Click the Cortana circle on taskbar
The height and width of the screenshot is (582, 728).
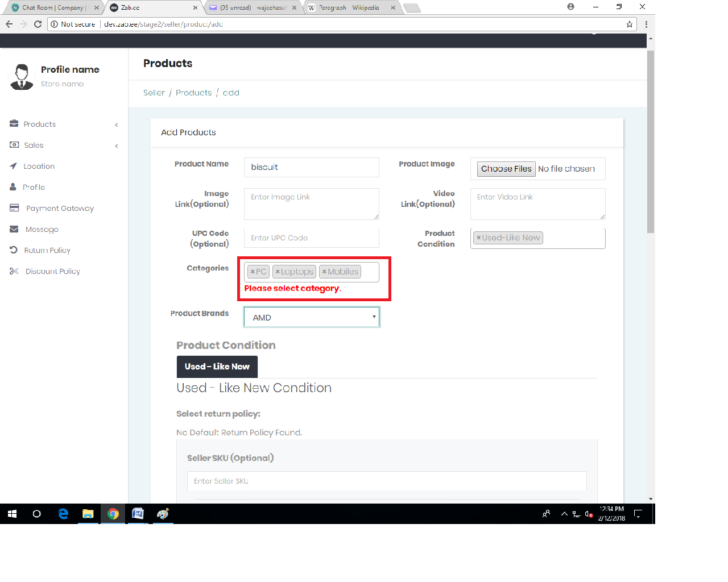click(x=37, y=514)
